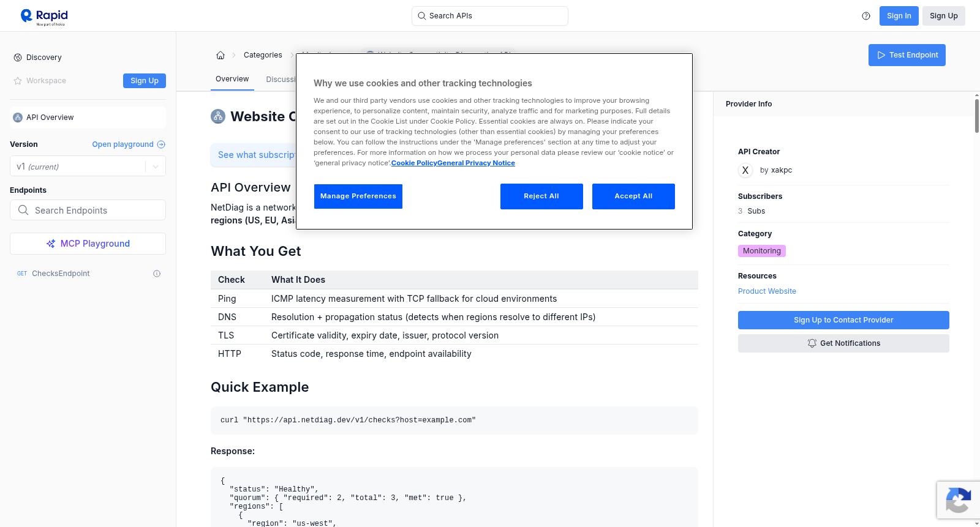Image resolution: width=980 pixels, height=527 pixels.
Task: Click the page vertical scrollbar
Action: point(976,115)
